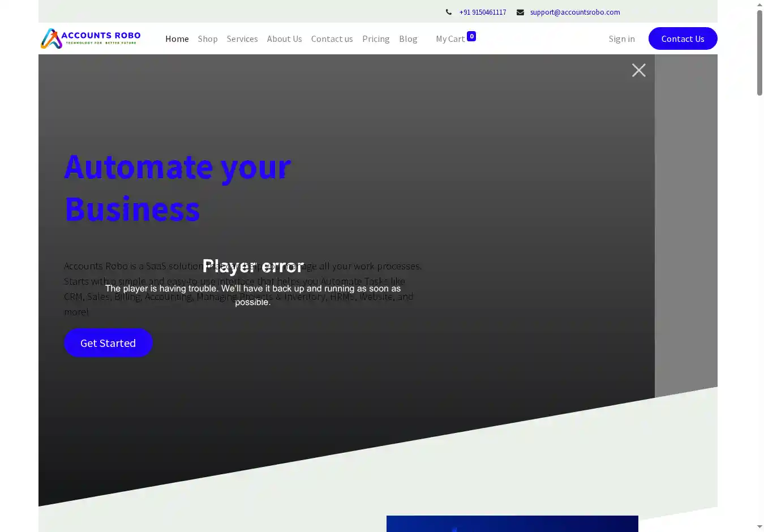
Task: Click the Sign in link
Action: 621,38
